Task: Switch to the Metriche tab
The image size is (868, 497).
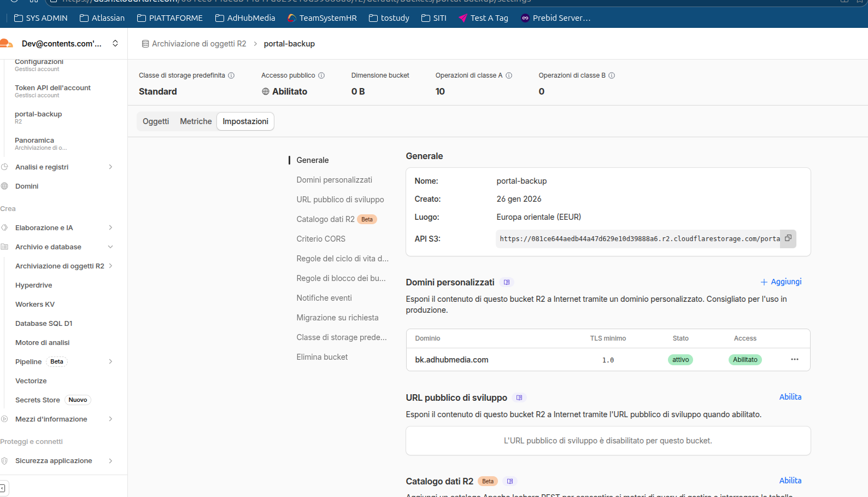Action: [x=196, y=121]
